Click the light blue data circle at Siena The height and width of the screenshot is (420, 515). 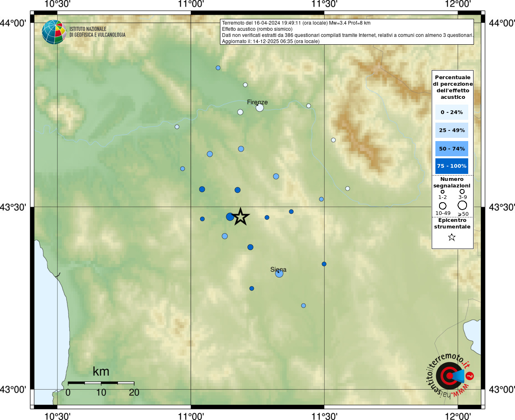click(279, 273)
